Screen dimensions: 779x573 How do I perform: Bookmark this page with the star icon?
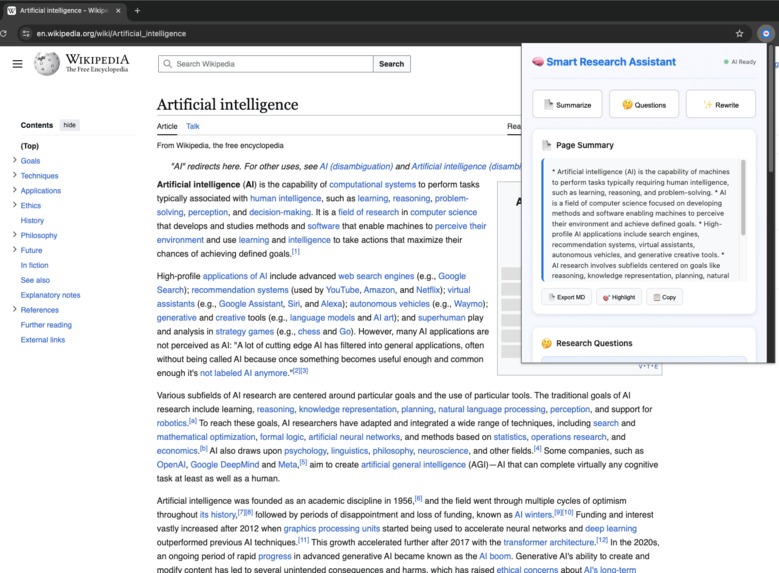739,33
